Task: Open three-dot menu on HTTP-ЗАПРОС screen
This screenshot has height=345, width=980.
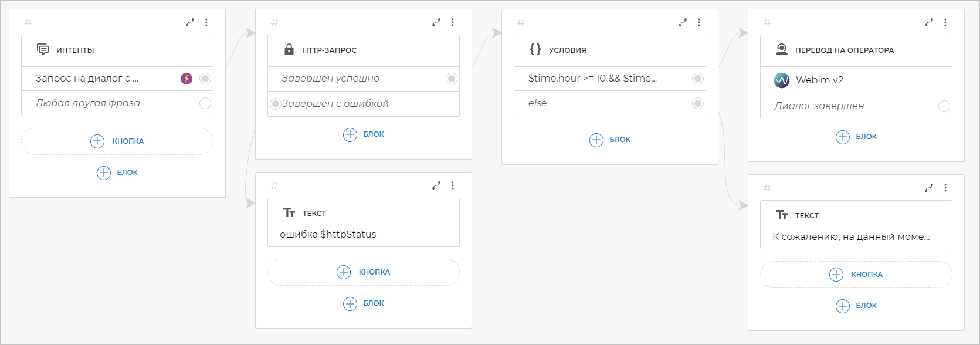Action: [453, 22]
